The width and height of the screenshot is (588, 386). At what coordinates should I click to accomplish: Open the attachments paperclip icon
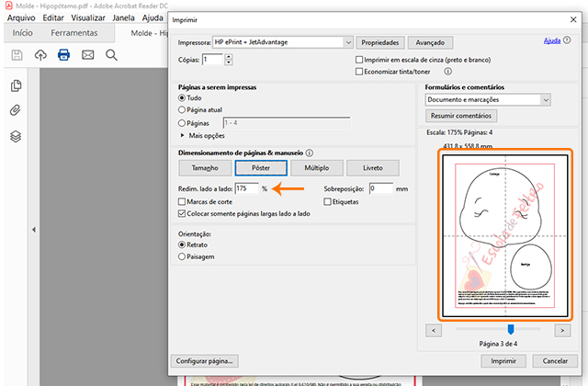click(16, 111)
